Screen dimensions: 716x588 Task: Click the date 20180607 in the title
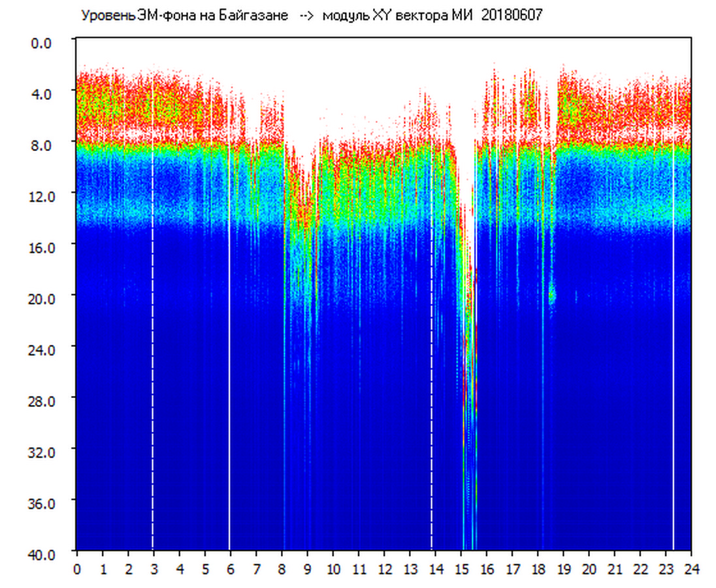coord(512,16)
